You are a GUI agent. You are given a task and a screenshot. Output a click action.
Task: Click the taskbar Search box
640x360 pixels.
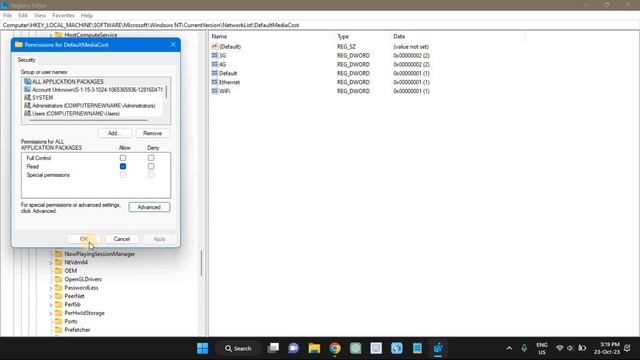(238, 348)
